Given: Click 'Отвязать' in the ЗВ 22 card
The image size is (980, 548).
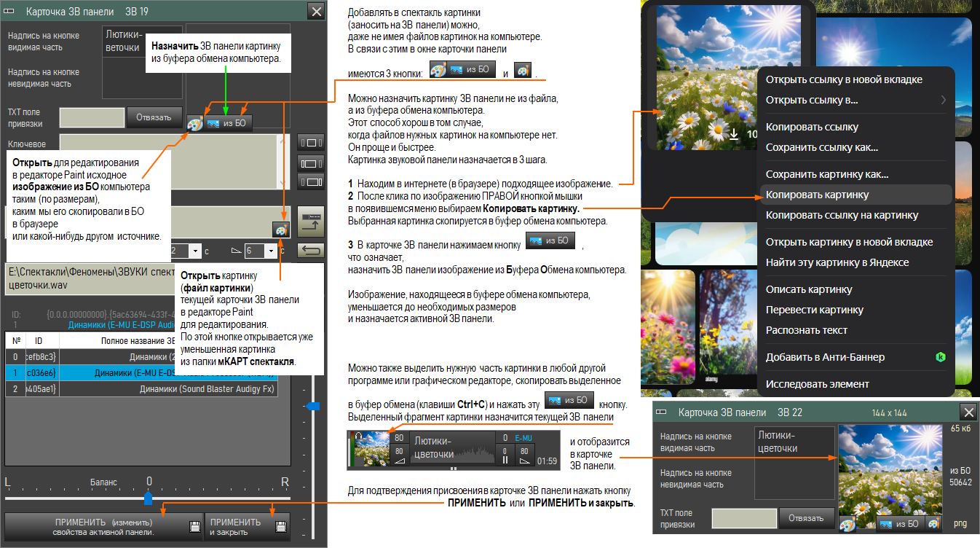Looking at the screenshot, I should click(x=807, y=518).
